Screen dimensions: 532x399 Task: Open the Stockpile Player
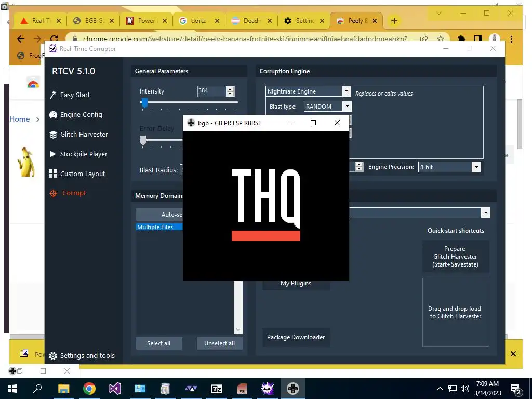tap(78, 154)
